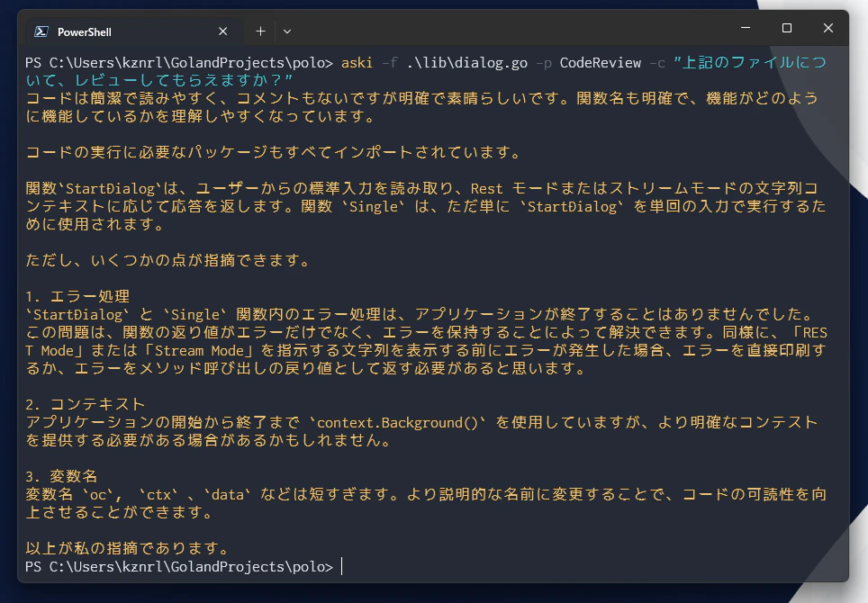The image size is (868, 603).
Task: Click the .\lib\dialog.go file path argument
Action: pyautogui.click(x=466, y=62)
